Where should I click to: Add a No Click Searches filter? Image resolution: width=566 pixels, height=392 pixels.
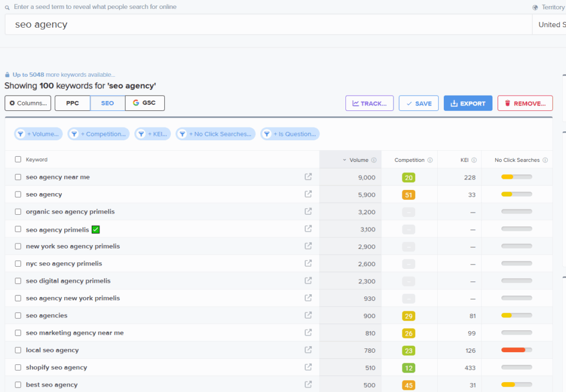[216, 134]
